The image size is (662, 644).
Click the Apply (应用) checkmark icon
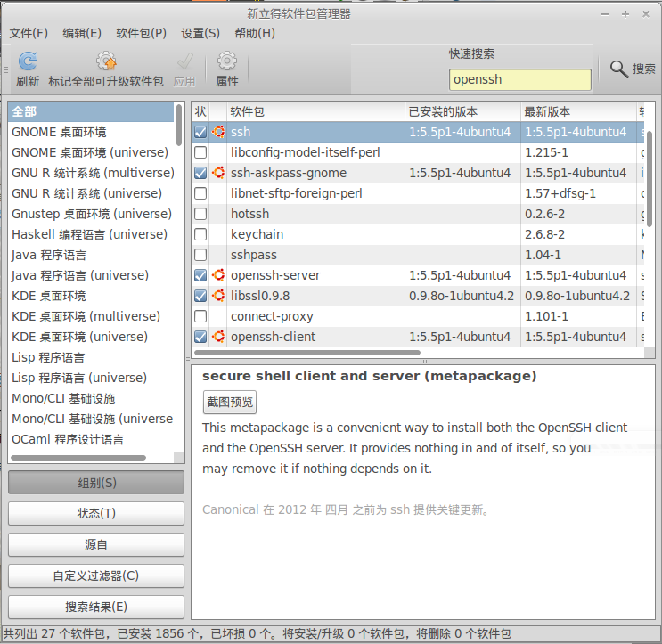pos(184,61)
